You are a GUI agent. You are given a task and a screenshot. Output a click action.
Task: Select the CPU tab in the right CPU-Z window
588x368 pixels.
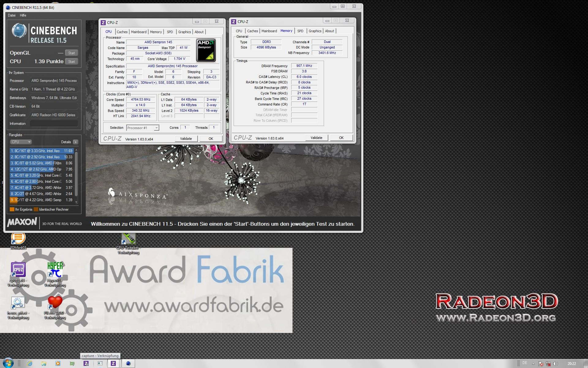point(239,31)
